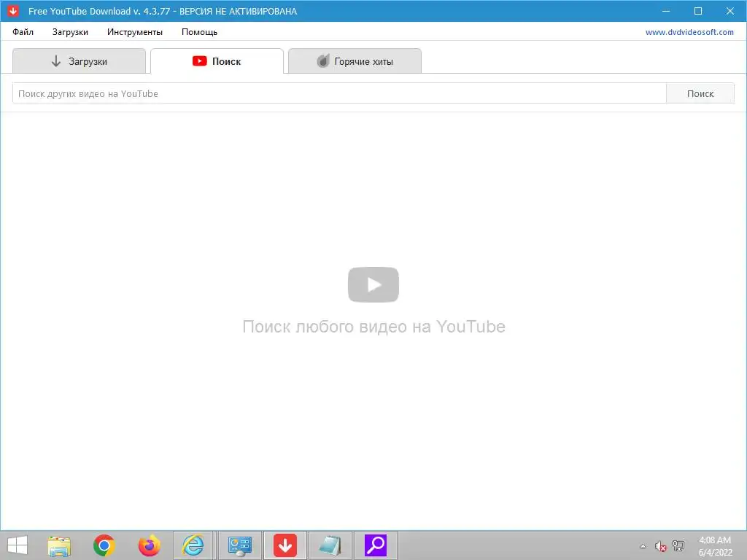Image resolution: width=747 pixels, height=560 pixels.
Task: Click the muted volume tray icon
Action: click(660, 546)
